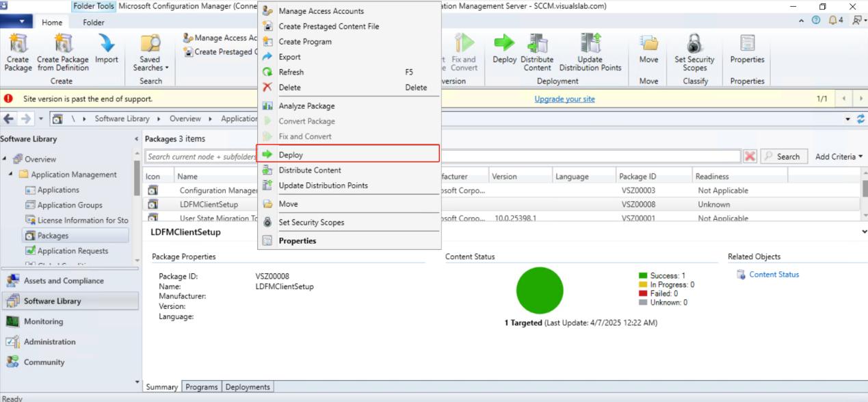868x402 pixels.
Task: Click Set Security Scopes ribbon icon
Action: click(x=694, y=45)
